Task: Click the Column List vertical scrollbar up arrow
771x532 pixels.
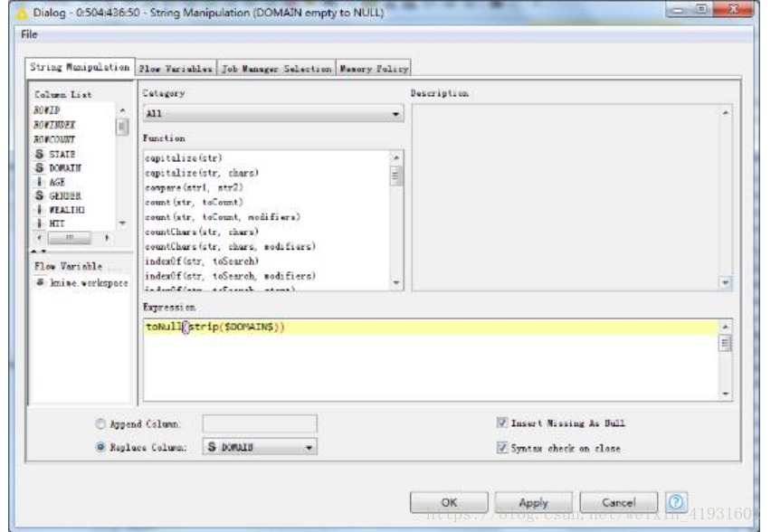Action: coord(122,110)
